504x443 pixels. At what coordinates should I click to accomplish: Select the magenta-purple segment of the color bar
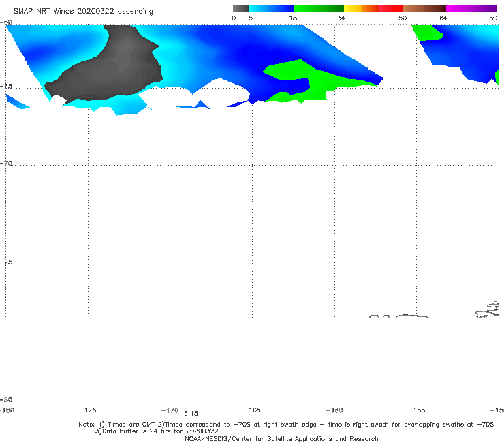[471, 8]
